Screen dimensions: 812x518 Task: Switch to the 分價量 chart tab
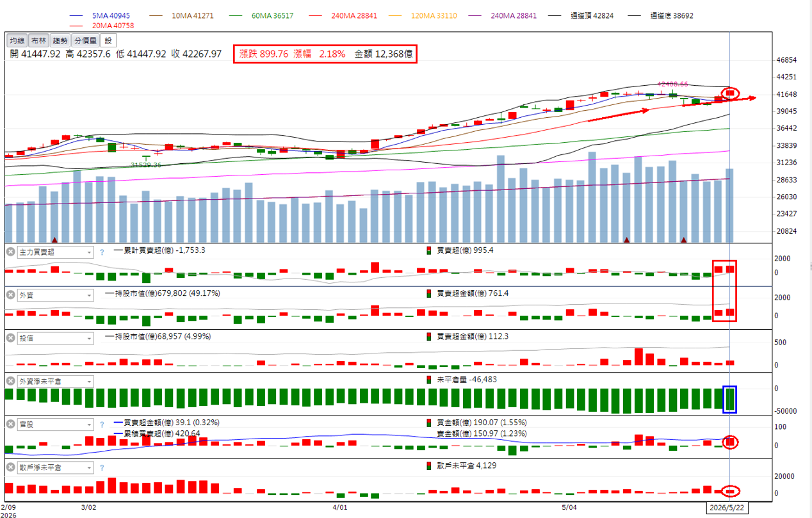pyautogui.click(x=86, y=40)
